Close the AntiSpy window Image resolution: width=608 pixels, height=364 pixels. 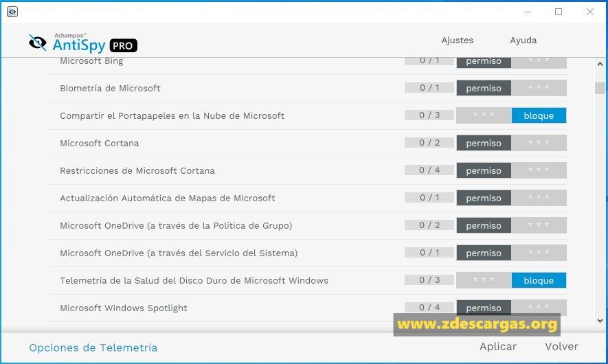pos(589,12)
